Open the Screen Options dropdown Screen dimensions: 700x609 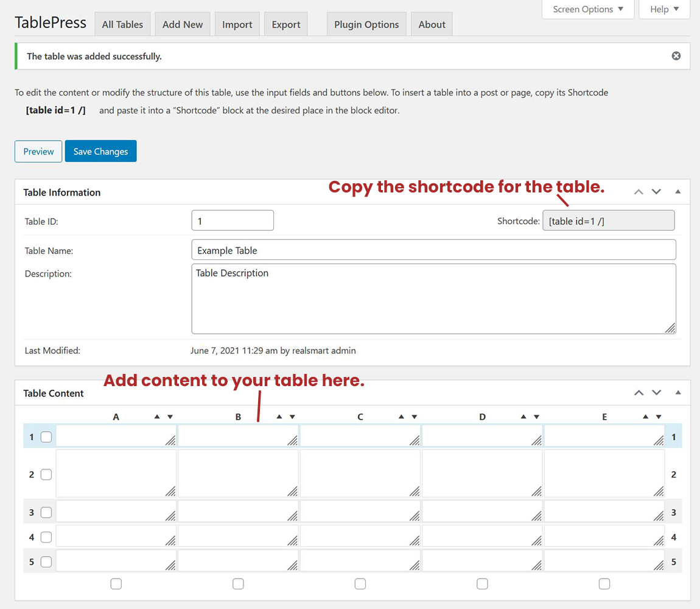[587, 9]
